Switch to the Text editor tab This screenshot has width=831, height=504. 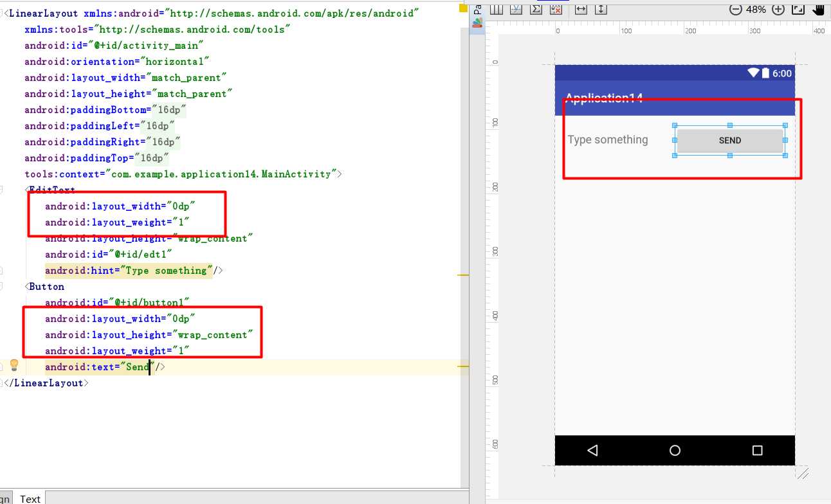(30, 498)
